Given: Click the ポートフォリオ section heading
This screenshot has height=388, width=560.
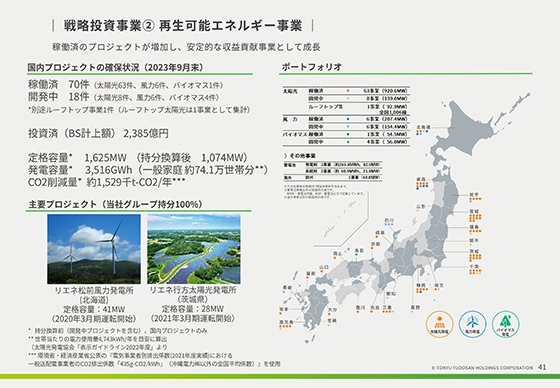Looking at the screenshot, I should pyautogui.click(x=311, y=66).
